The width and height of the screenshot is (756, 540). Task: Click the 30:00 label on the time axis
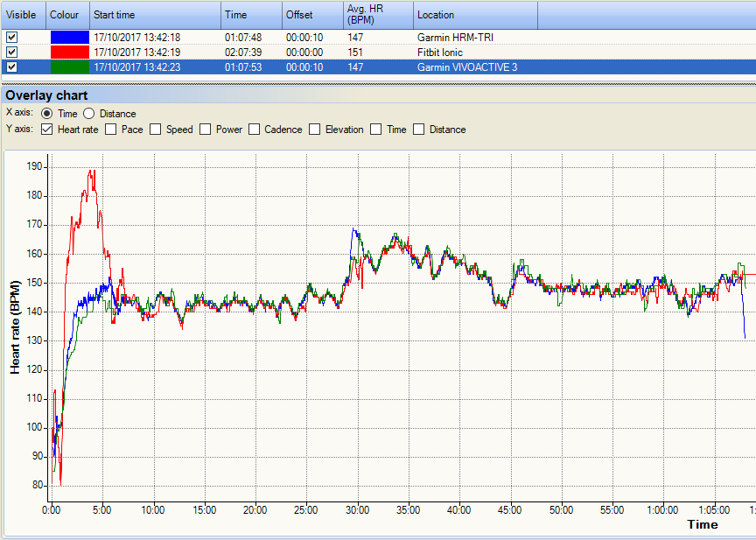[x=357, y=510]
